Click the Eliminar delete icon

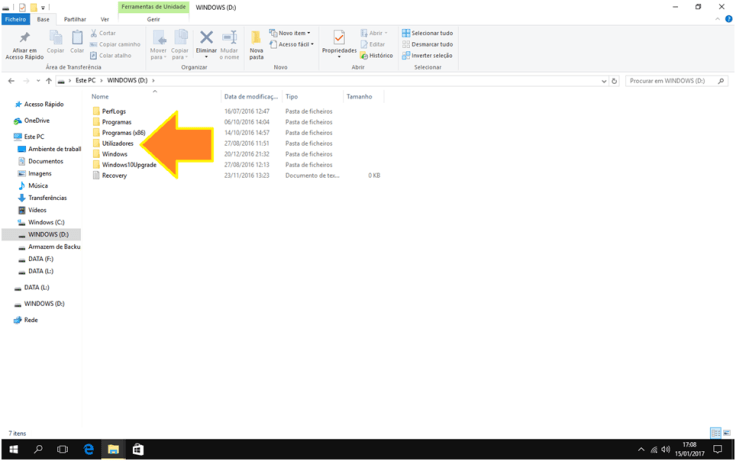206,40
